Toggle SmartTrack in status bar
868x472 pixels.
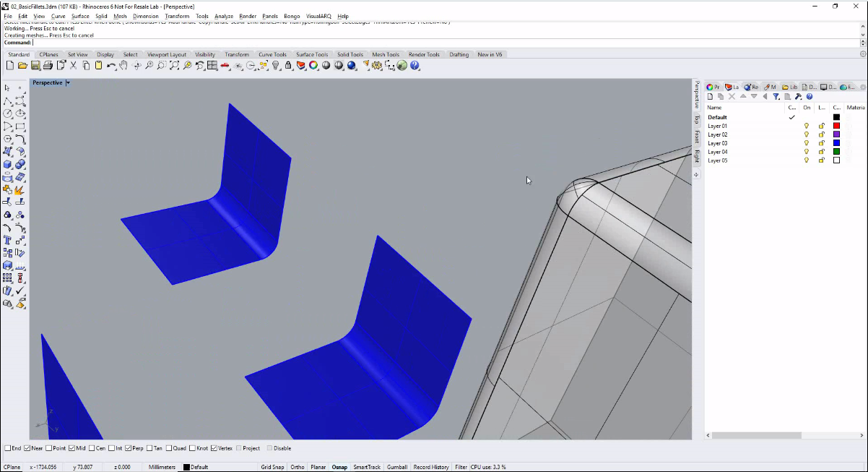tap(367, 468)
